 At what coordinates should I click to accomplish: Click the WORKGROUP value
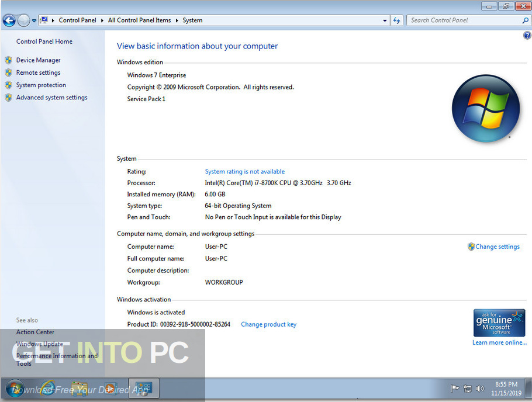click(x=224, y=282)
